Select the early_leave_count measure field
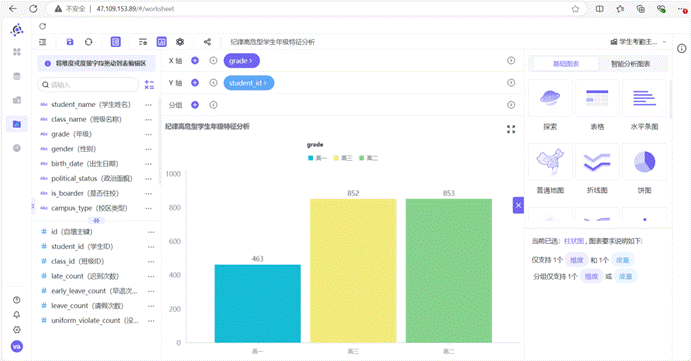This screenshot has width=691, height=361. coord(94,291)
